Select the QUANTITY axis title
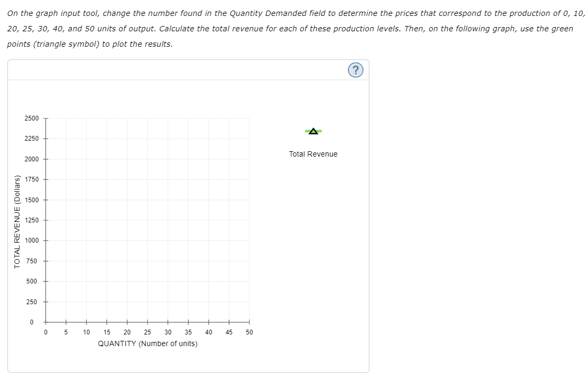The width and height of the screenshot is (588, 378). [148, 343]
